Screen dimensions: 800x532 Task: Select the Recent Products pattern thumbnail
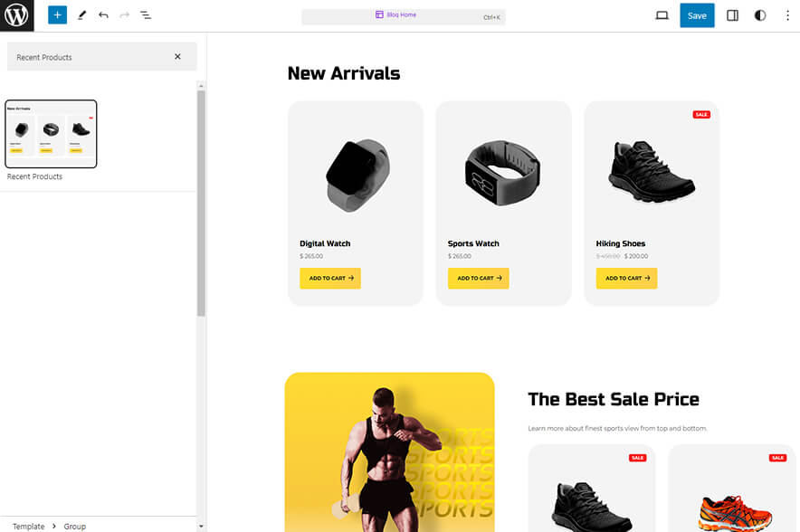(51, 133)
